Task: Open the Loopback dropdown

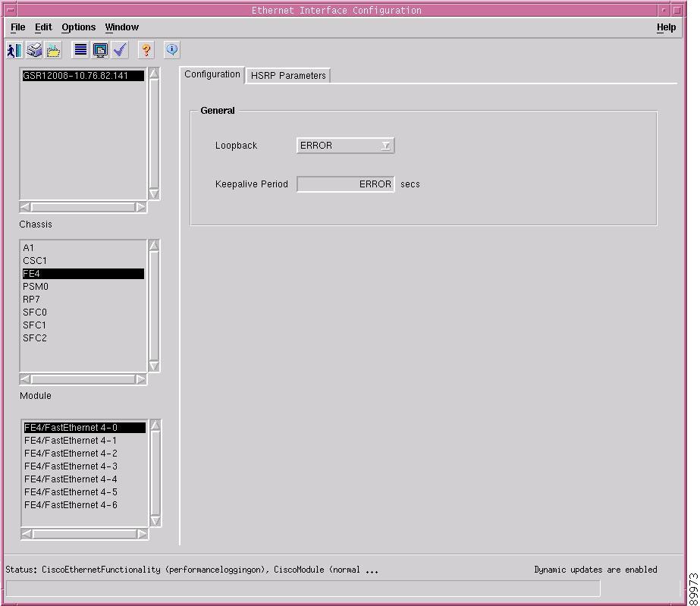Action: (x=345, y=146)
